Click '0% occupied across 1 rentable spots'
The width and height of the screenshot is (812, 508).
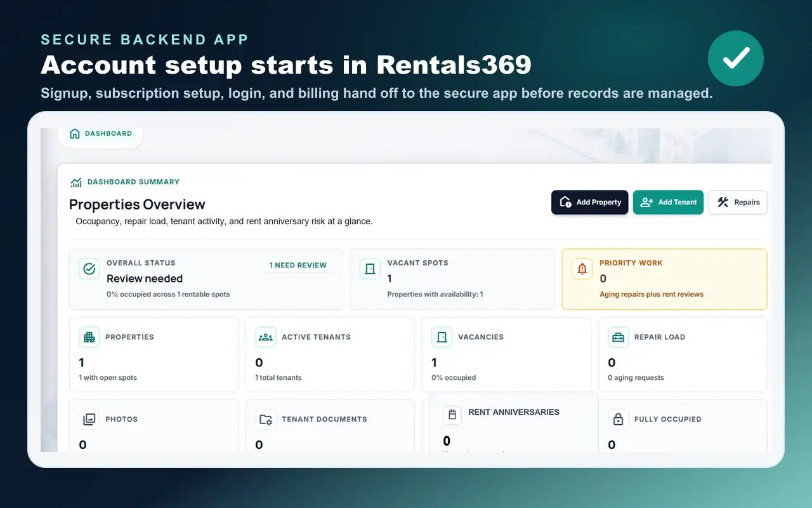click(168, 295)
